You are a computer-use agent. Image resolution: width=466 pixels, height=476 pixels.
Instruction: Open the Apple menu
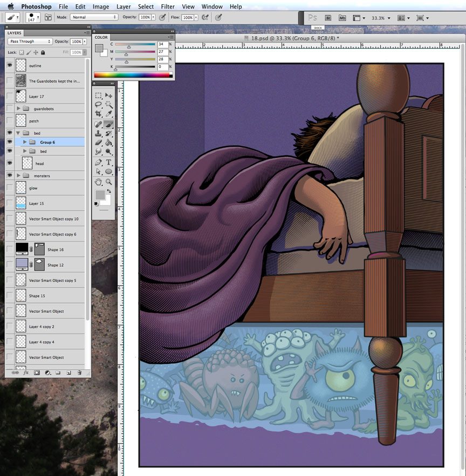11,6
